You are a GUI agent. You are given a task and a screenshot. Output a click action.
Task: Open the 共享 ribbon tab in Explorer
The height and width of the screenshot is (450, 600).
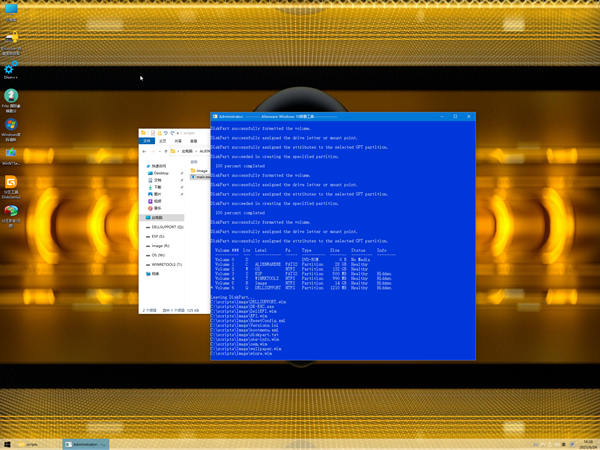point(178,141)
